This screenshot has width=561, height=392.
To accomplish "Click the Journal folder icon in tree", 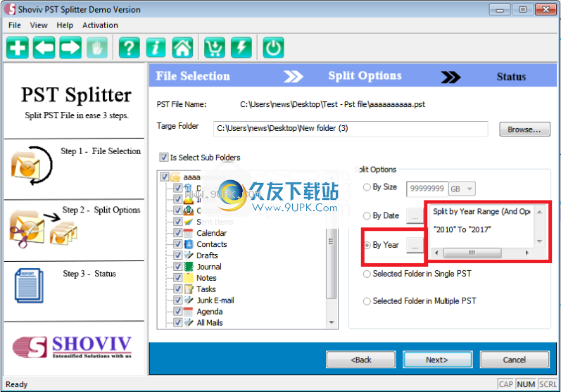I will click(x=188, y=267).
